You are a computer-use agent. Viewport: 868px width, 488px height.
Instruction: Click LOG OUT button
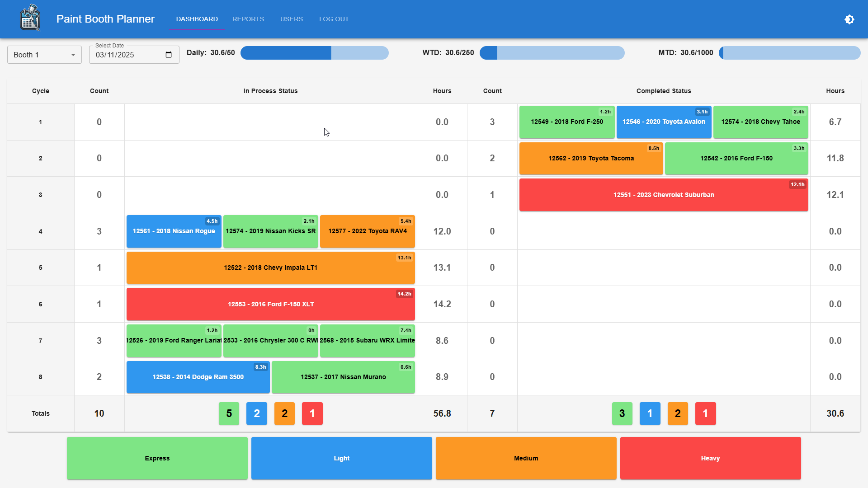point(333,19)
